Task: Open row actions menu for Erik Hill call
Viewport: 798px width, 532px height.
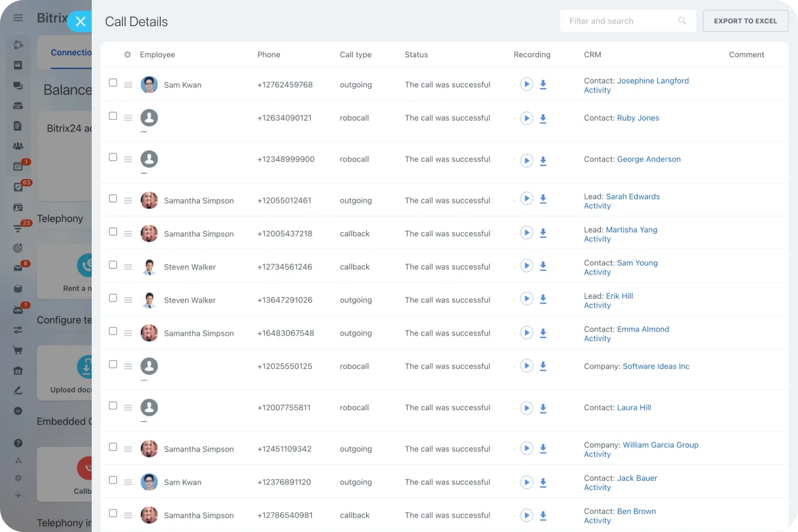Action: click(x=128, y=301)
